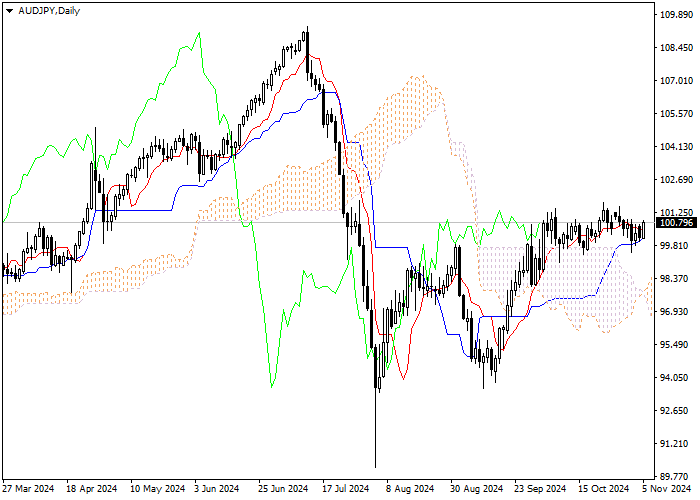Click the 99.810 price level label
The width and height of the screenshot is (700, 500).
tap(674, 246)
